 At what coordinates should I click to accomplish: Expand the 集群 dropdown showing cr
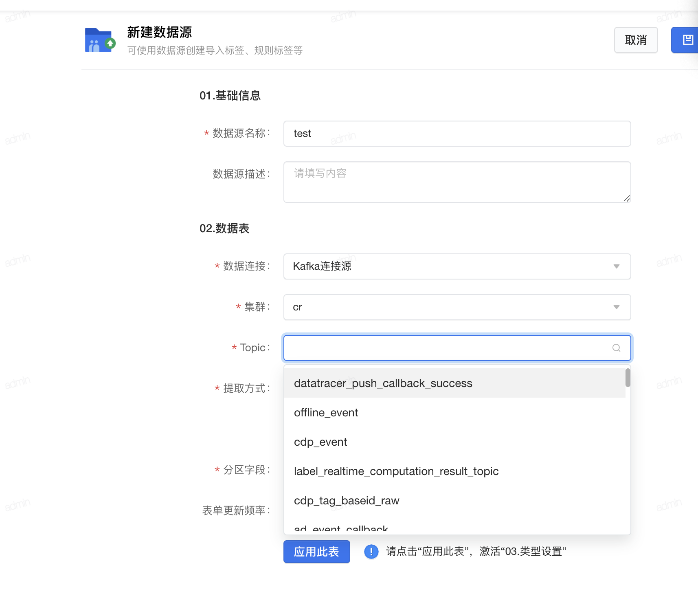616,307
